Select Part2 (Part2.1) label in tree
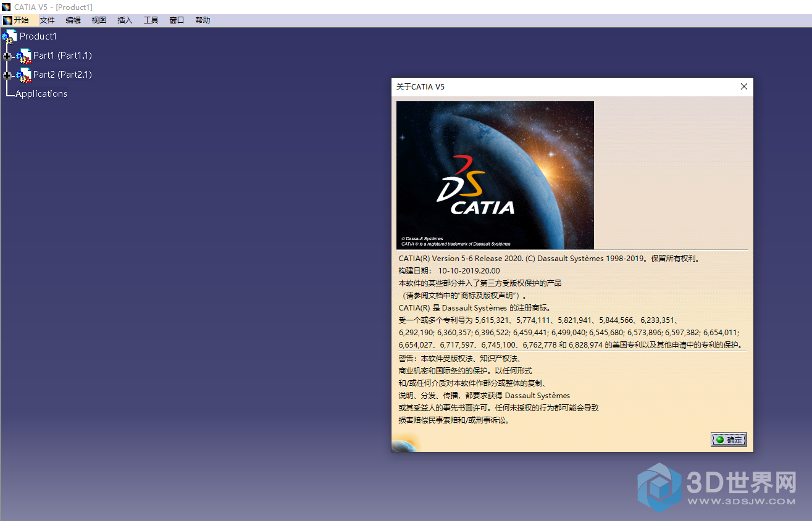This screenshot has height=521, width=812. 62,75
